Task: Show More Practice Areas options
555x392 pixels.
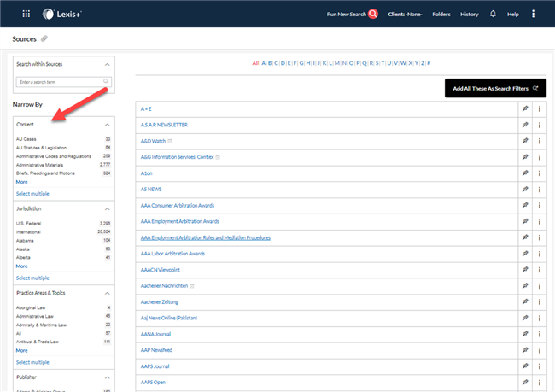Action: click(21, 350)
